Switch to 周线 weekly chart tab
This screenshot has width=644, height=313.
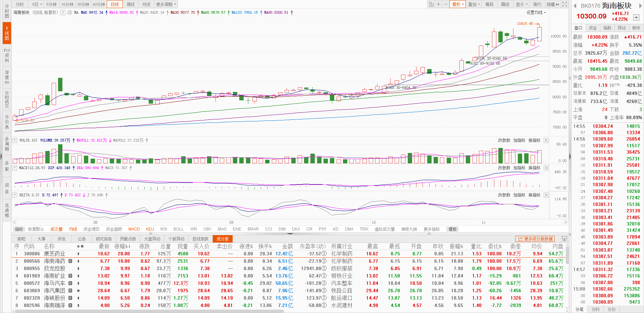[131, 4]
